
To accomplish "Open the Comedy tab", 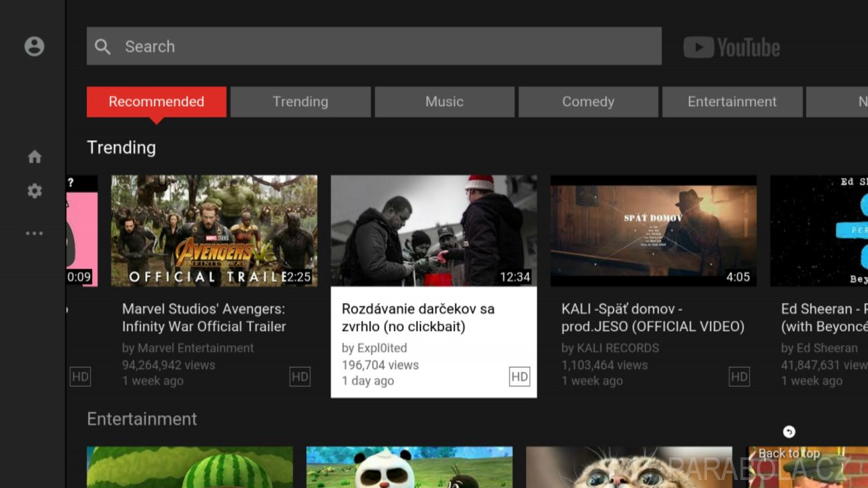I will click(x=588, y=101).
